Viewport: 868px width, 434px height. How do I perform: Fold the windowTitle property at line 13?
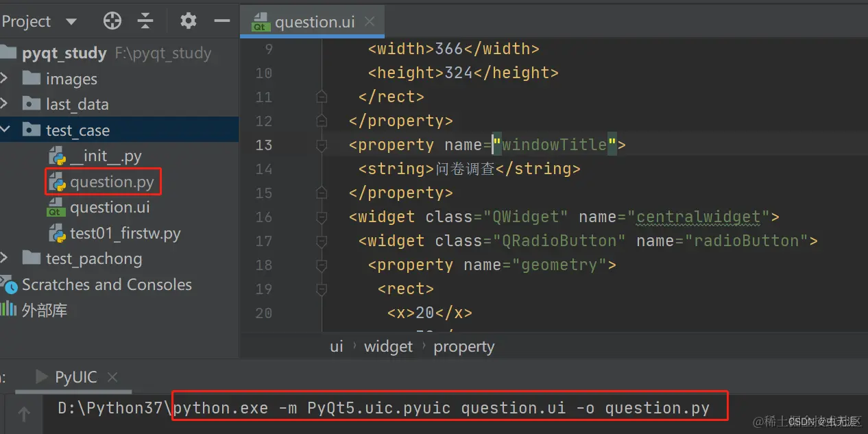click(x=322, y=145)
